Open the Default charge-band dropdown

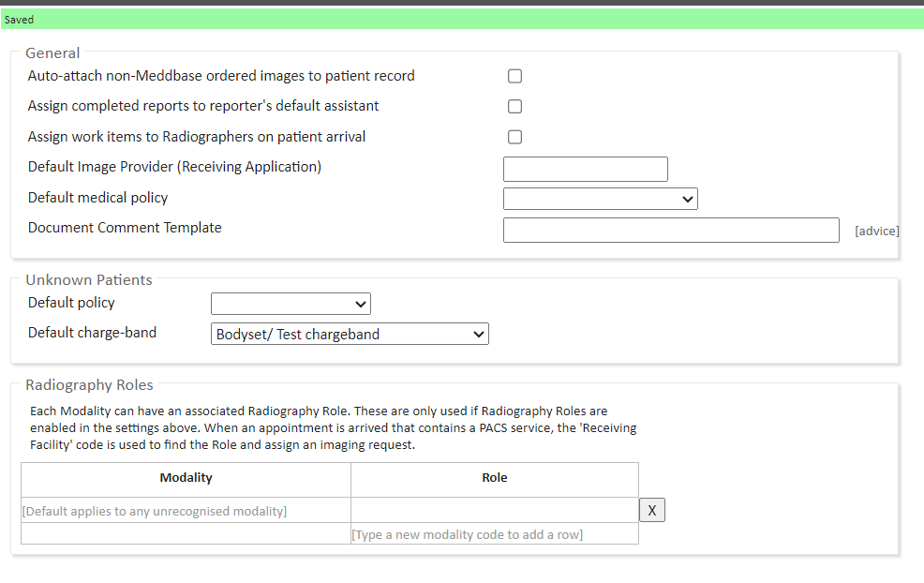(x=350, y=334)
